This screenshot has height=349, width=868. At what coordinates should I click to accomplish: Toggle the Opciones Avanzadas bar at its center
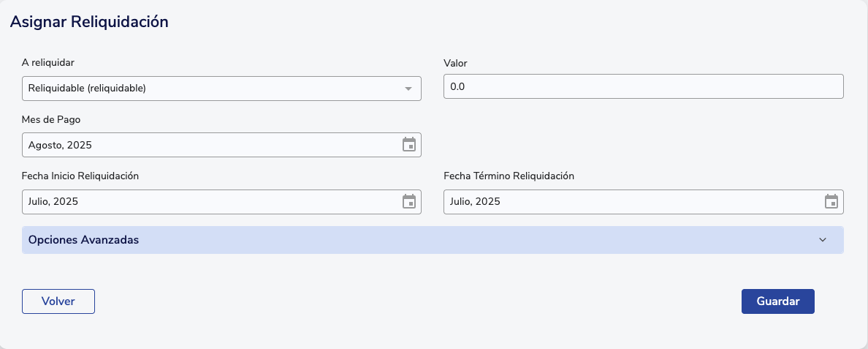click(433, 240)
